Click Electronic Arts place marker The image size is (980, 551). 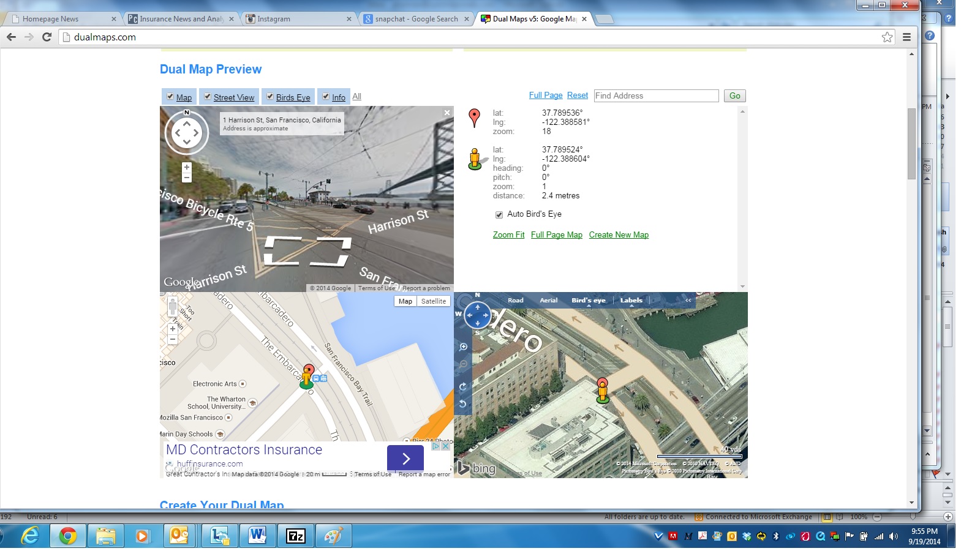243,384
